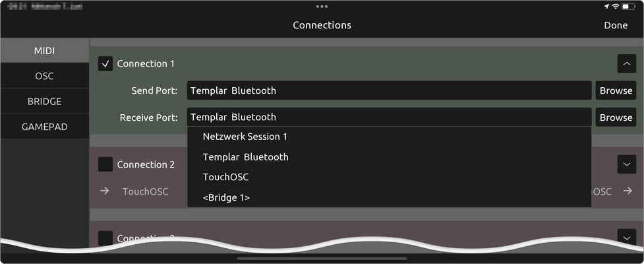Open the BRIDGE tab
Image resolution: width=644 pixels, height=264 pixels.
[x=44, y=101]
